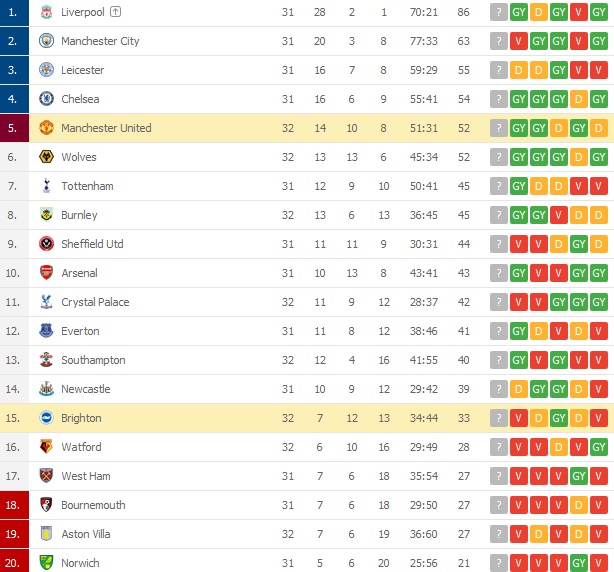Viewport: 614px width, 572px height.
Task: Select position badge 1 for Liverpool
Action: (x=12, y=12)
